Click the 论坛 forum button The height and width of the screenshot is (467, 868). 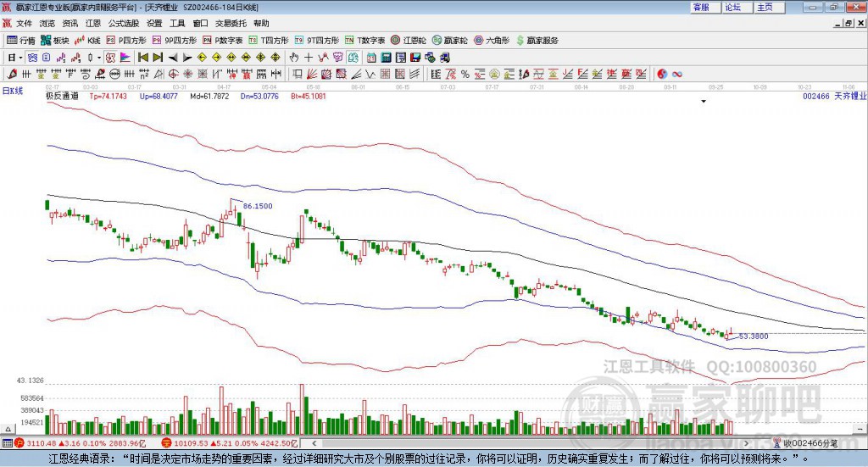click(737, 7)
